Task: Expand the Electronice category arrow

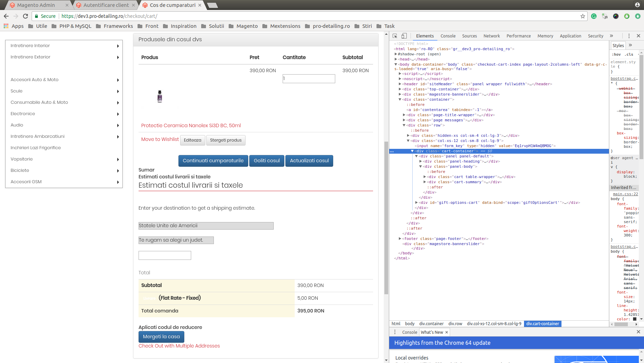Action: [118, 114]
